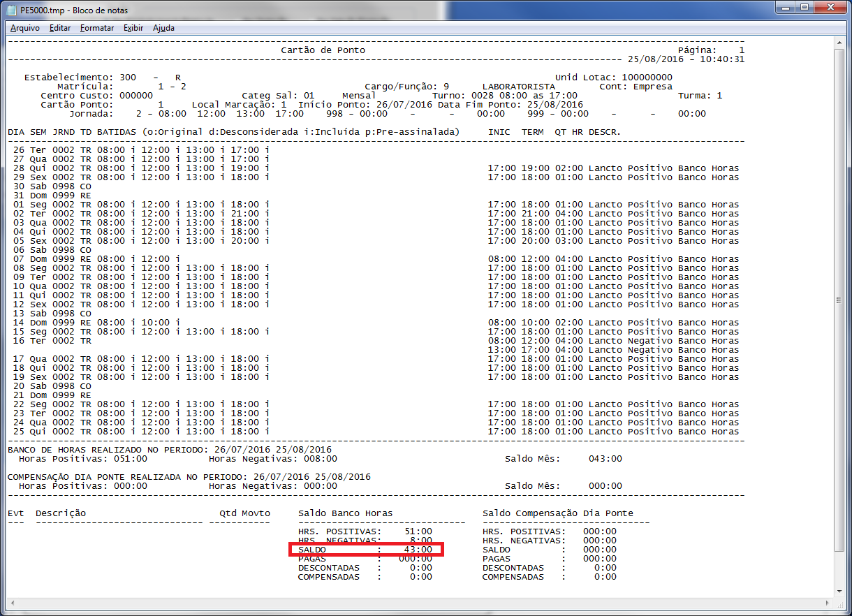Click the row for day '14 Dom'
This screenshot has height=616, width=852.
pos(376,323)
